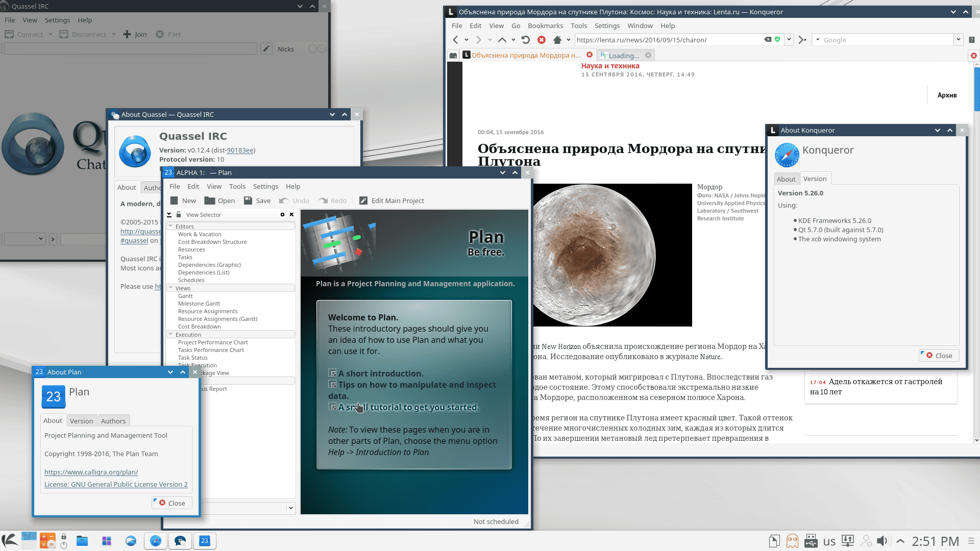Click the pencil icon by the Quassel topic field
This screenshot has height=551, width=980.
click(266, 48)
